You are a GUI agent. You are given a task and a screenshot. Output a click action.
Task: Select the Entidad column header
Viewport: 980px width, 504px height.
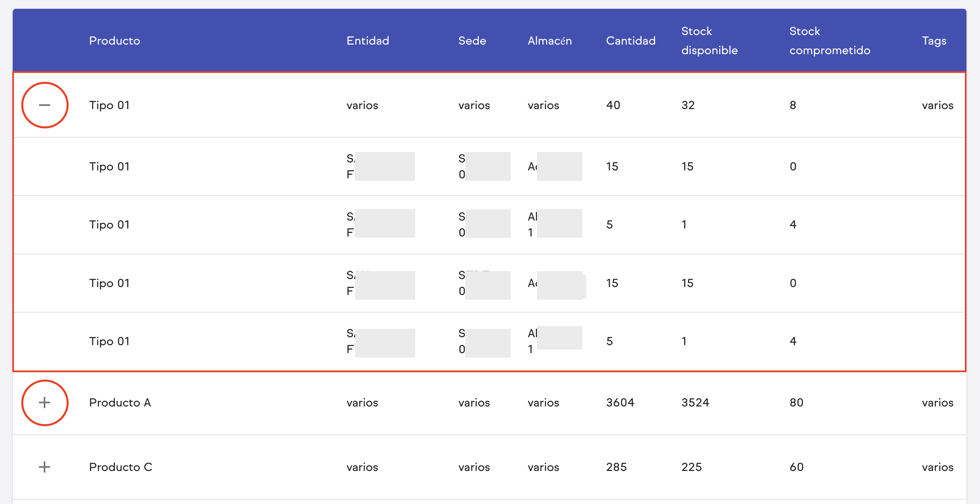367,40
